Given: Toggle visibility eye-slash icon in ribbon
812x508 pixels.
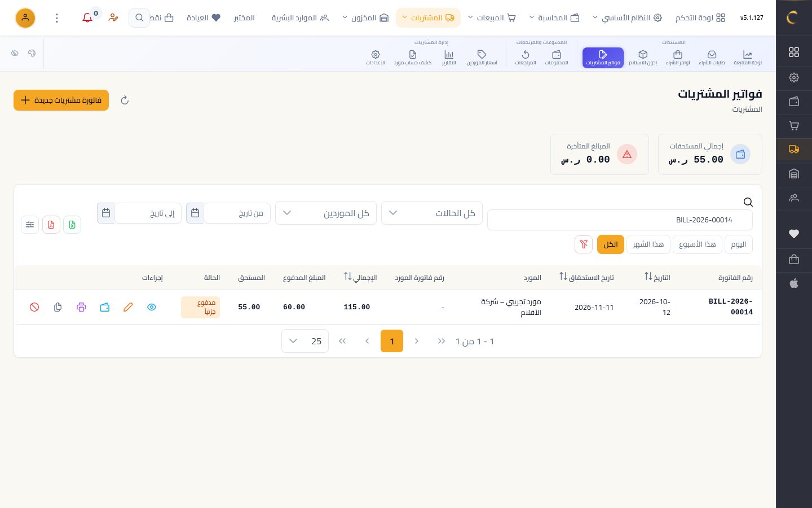Looking at the screenshot, I should pyautogui.click(x=15, y=53).
